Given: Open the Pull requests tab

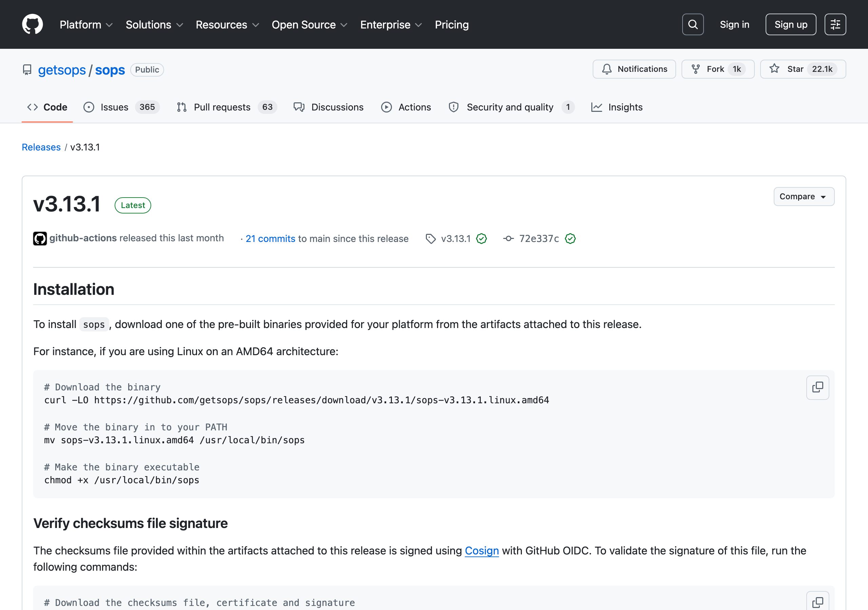Looking at the screenshot, I should pyautogui.click(x=227, y=107).
